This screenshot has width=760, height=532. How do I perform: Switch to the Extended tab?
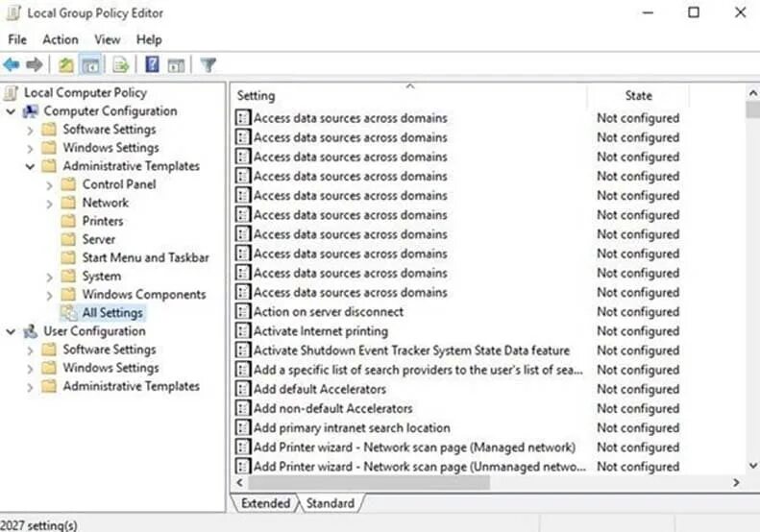click(265, 503)
